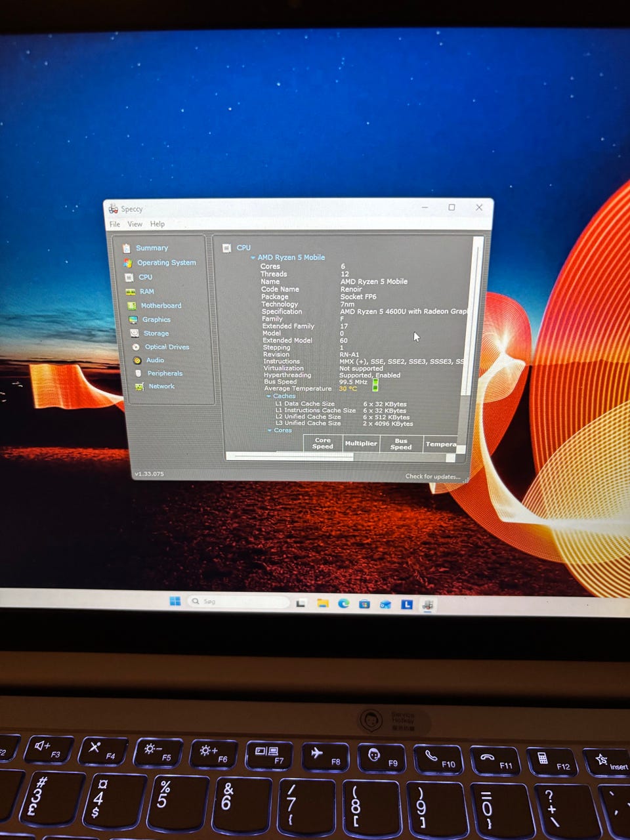Click the Socket FP6 package value
Screen dimensions: 630x840
358,297
